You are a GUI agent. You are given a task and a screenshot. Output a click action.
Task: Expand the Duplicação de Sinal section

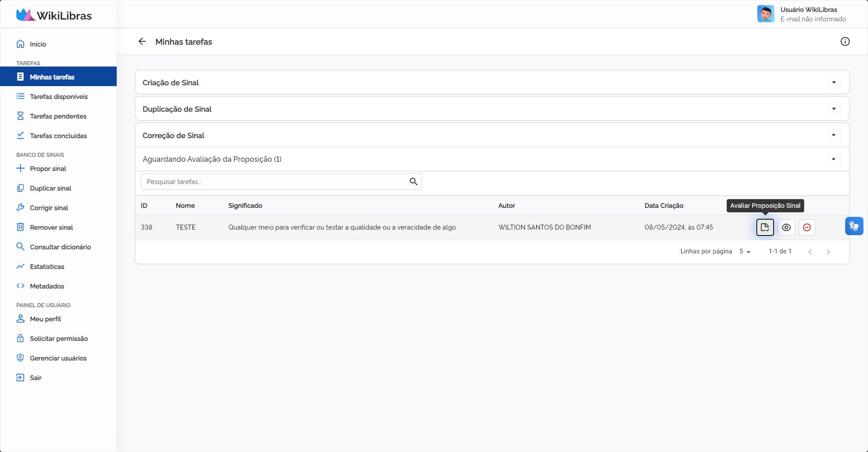pyautogui.click(x=833, y=109)
